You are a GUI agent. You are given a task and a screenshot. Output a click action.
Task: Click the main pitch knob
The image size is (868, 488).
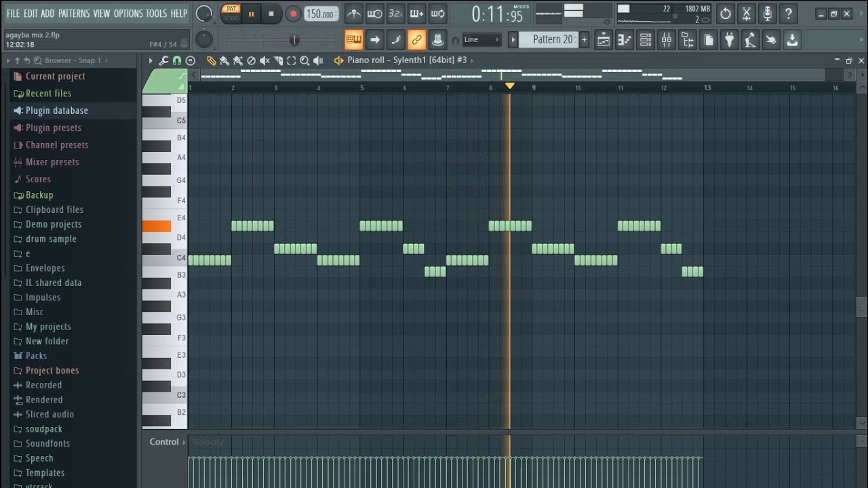pos(203,40)
